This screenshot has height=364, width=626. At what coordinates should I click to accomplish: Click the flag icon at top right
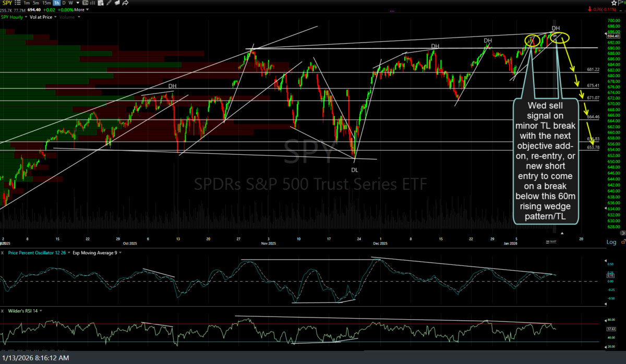[x=621, y=3]
